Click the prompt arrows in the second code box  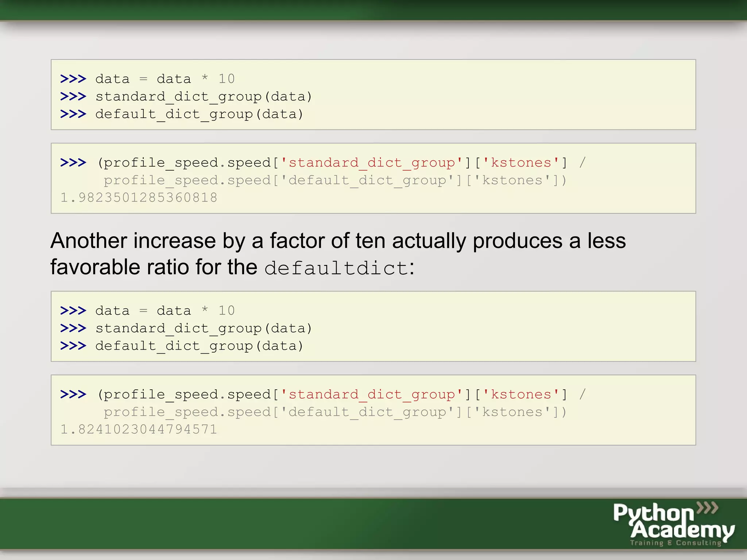tap(73, 163)
